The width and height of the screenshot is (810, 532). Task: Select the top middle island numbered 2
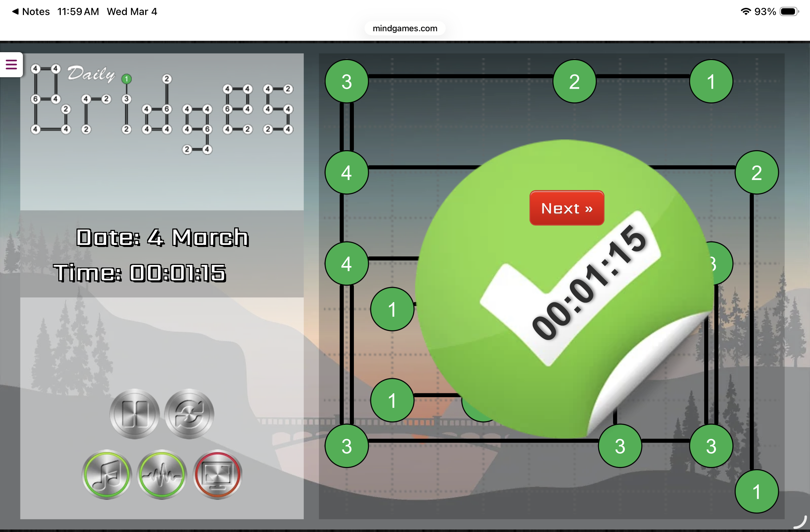(x=574, y=82)
